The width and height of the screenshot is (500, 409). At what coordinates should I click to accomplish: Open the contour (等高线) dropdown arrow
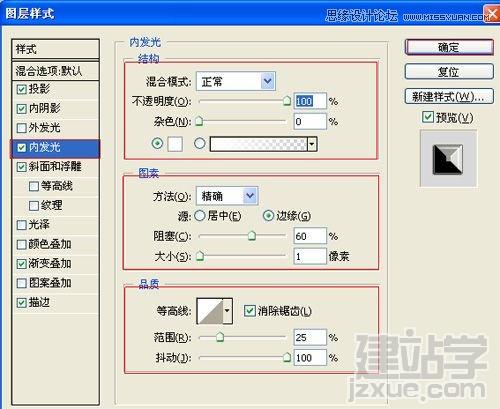pos(228,311)
